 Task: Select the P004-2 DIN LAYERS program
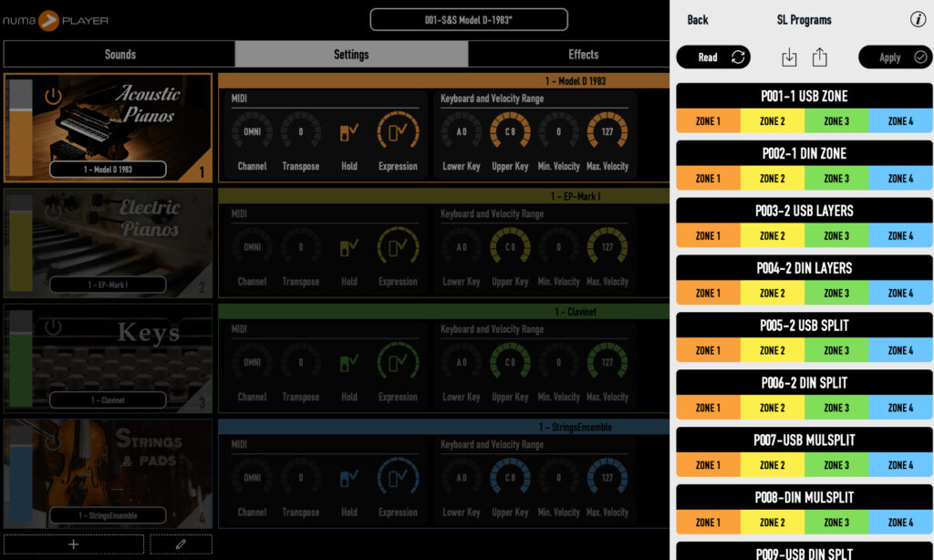(804, 268)
